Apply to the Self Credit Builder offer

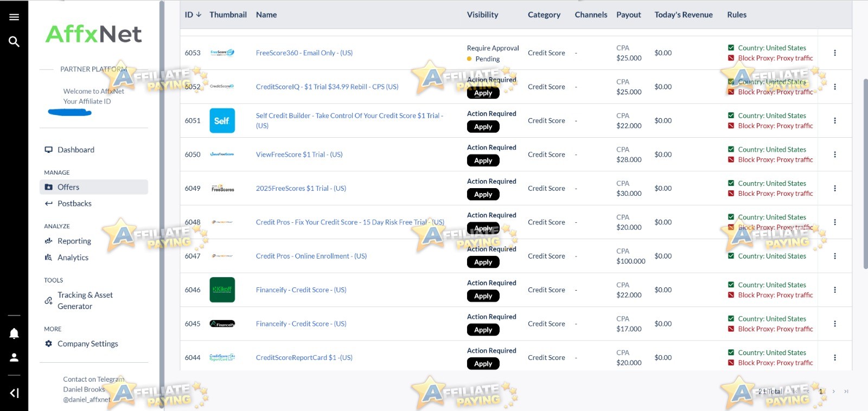click(x=483, y=127)
